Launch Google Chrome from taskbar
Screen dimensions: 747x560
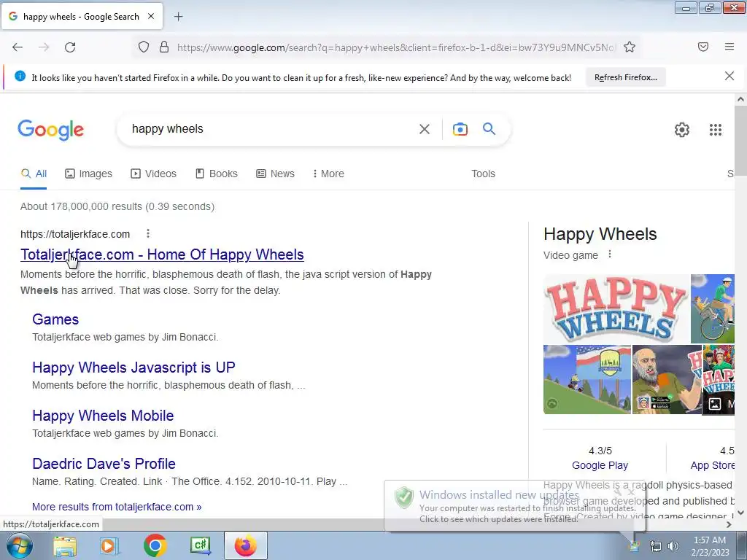pos(155,545)
